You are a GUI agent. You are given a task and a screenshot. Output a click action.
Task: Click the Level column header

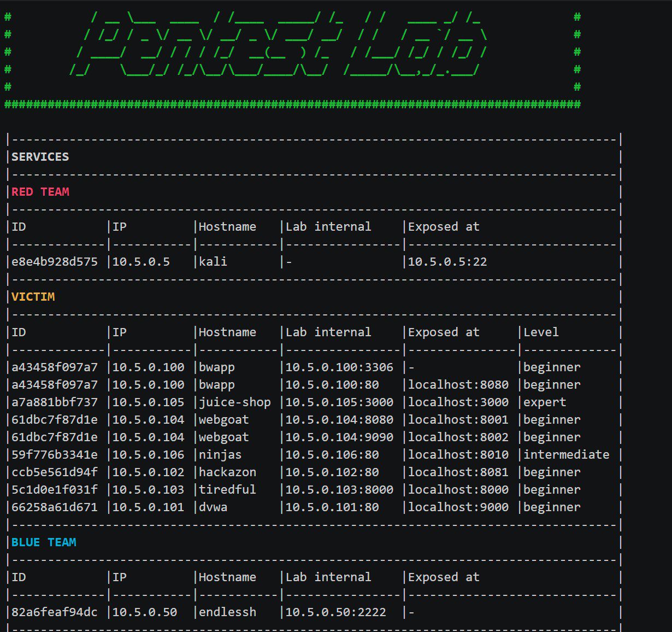tap(541, 332)
